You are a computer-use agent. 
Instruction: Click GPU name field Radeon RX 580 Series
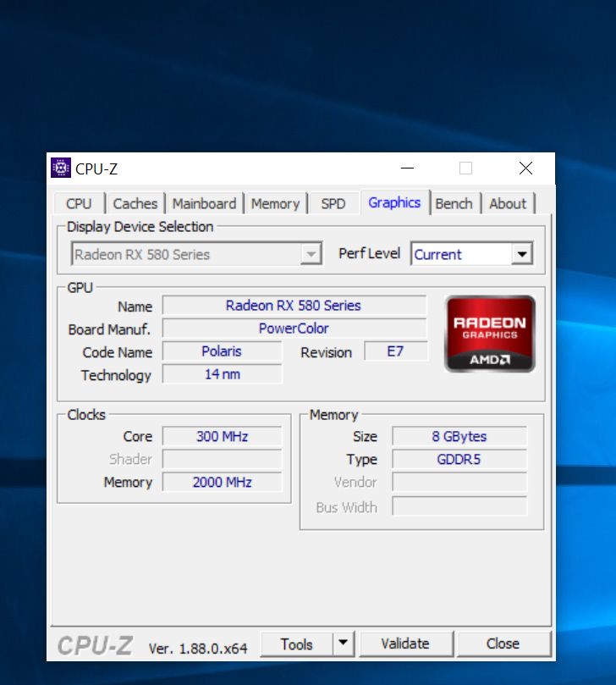tap(294, 306)
